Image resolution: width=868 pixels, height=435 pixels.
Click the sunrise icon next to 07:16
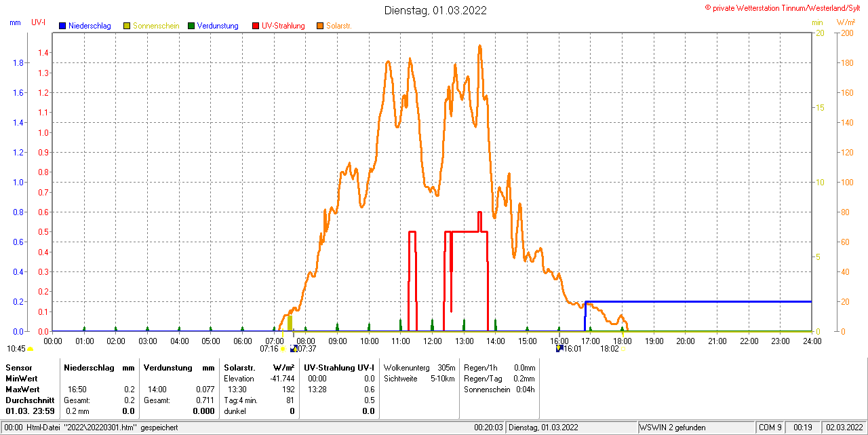coord(283,349)
